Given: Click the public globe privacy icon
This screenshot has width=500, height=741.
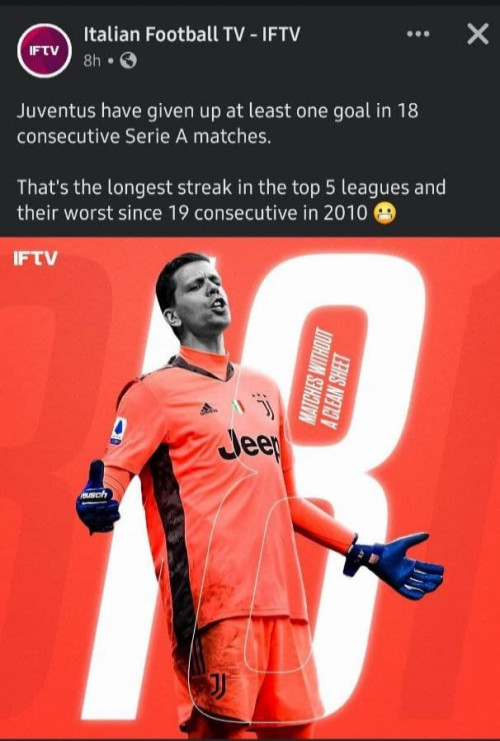Looking at the screenshot, I should click(x=129, y=60).
